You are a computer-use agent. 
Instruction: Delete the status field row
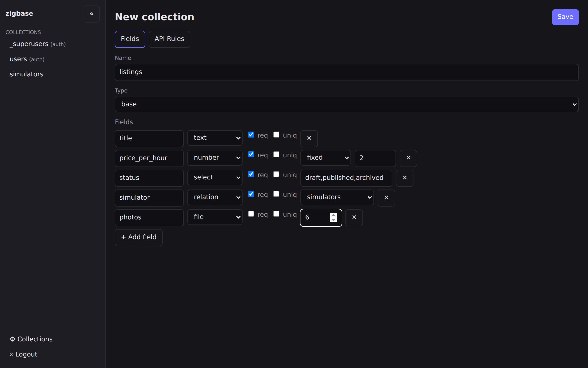pyautogui.click(x=404, y=178)
